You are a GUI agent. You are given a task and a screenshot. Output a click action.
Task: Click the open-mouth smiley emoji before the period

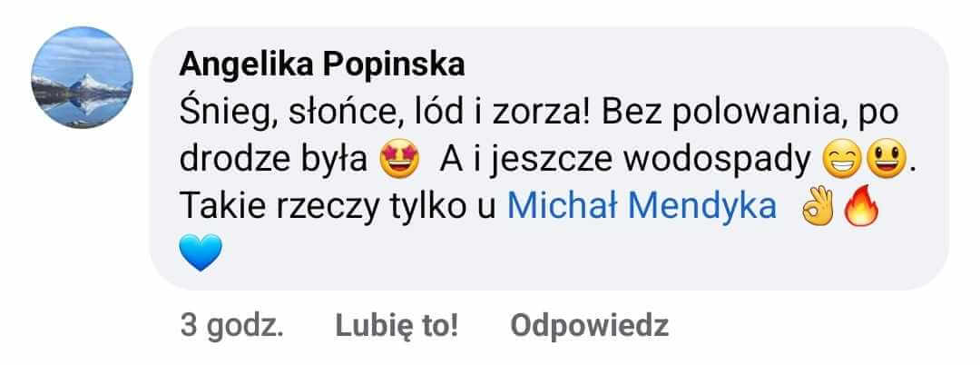pyautogui.click(x=886, y=162)
